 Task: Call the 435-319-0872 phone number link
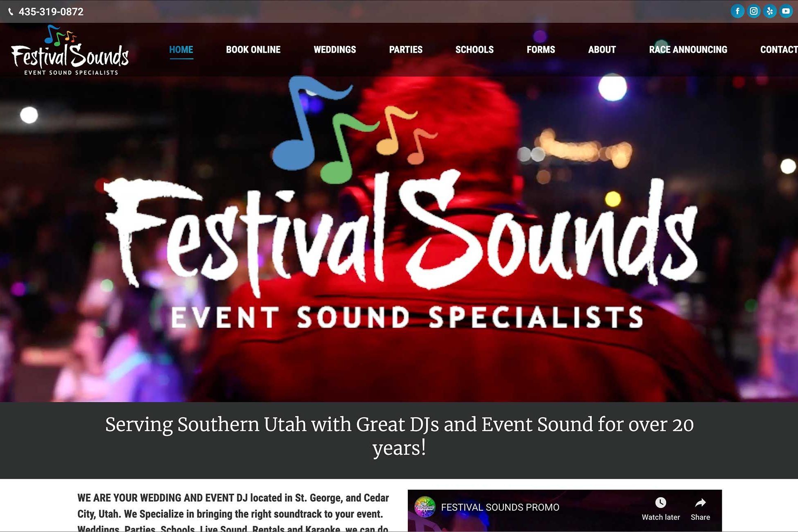pyautogui.click(x=51, y=12)
